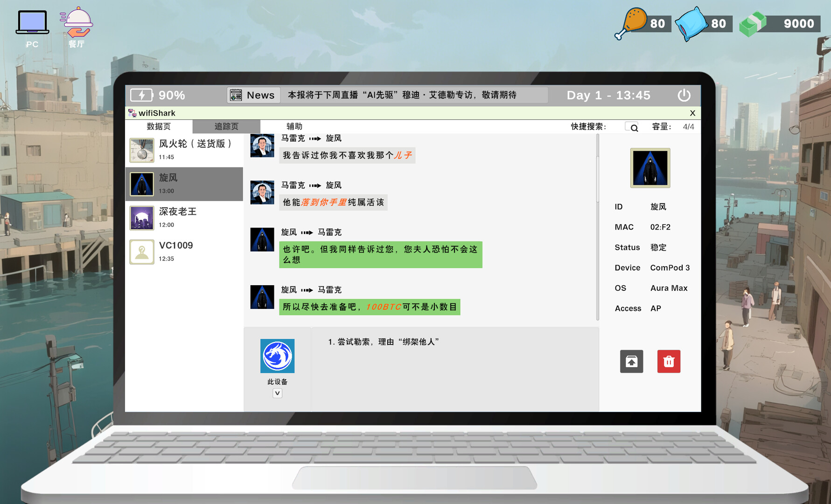The height and width of the screenshot is (504, 831).
Task: Open the PC app on the desktop
Action: coord(32,22)
